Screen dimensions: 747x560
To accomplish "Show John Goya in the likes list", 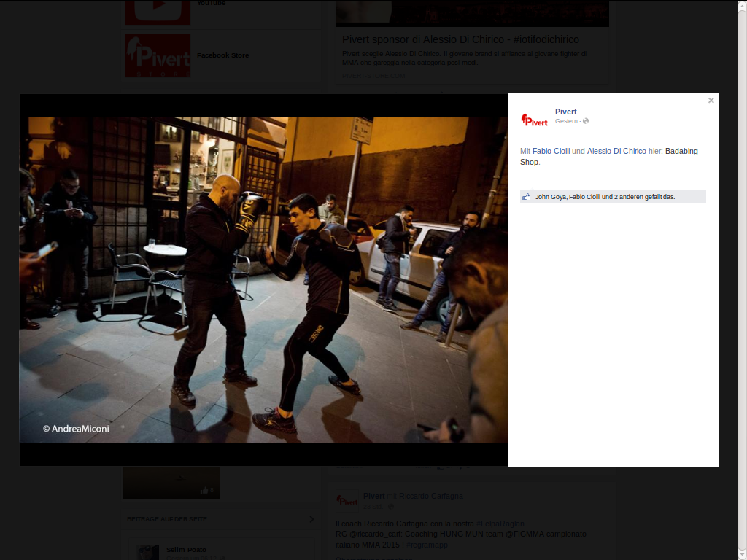I will click(551, 197).
